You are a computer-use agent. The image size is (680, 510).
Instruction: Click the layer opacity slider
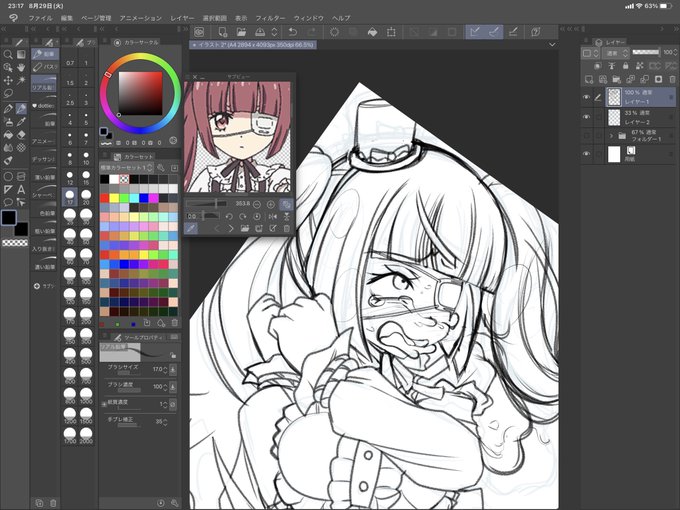(646, 52)
